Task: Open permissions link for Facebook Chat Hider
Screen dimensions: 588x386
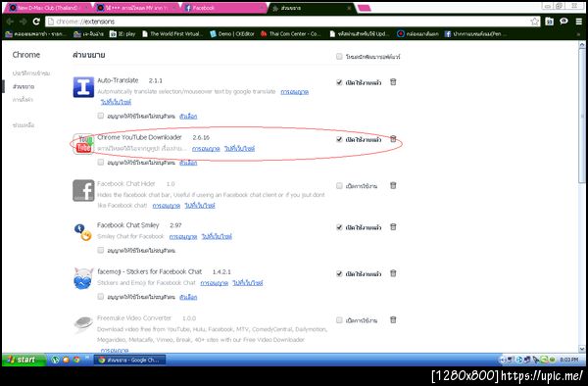Action: [x=167, y=206]
